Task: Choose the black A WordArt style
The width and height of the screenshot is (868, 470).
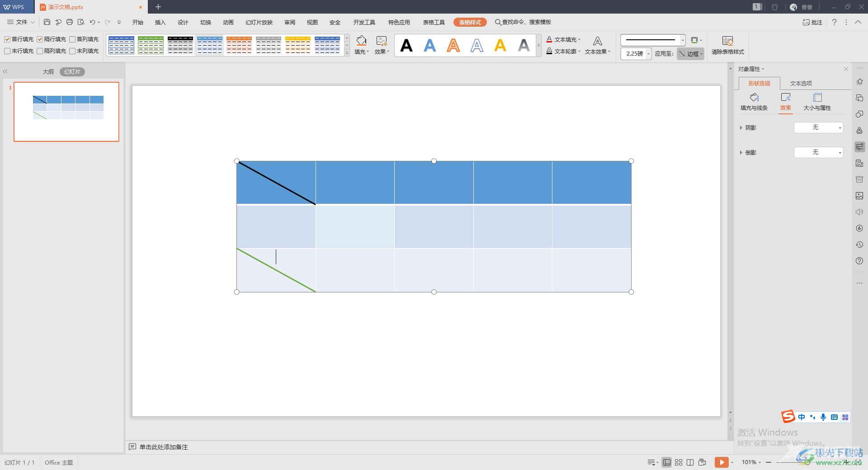Action: [x=406, y=45]
